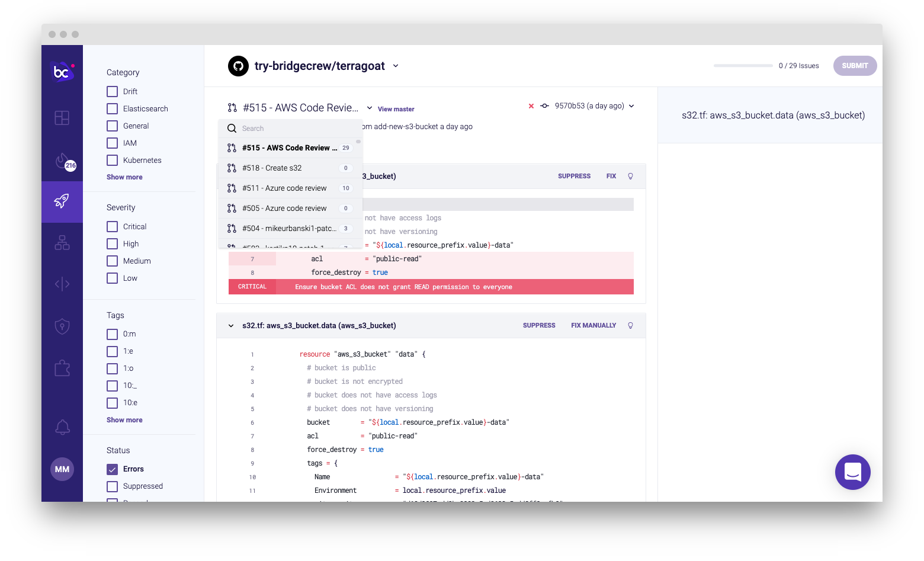Check the Medium severity checkbox
Viewport: 924px width, 561px height.
point(112,261)
